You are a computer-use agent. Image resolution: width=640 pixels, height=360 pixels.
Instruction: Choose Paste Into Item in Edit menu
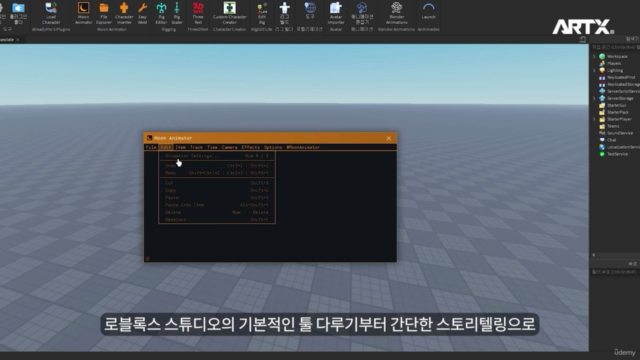coord(217,205)
